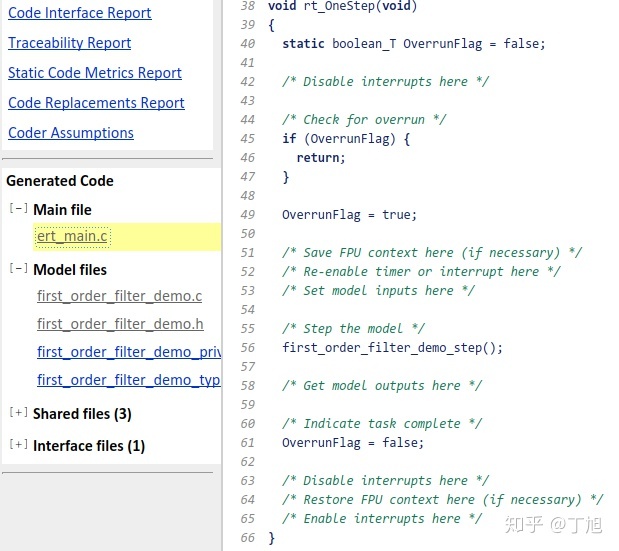Expand the Interface files (1) section
619x551 pixels.
[18, 445]
